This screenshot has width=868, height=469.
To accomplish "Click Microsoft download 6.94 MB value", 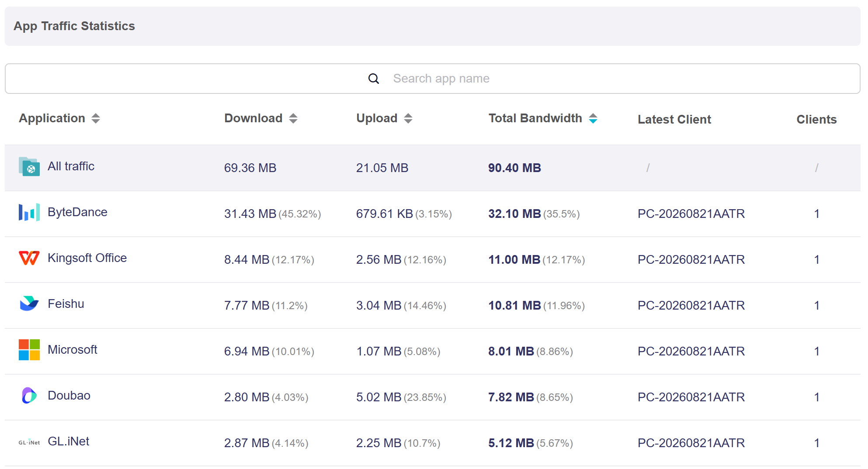I will (x=247, y=352).
